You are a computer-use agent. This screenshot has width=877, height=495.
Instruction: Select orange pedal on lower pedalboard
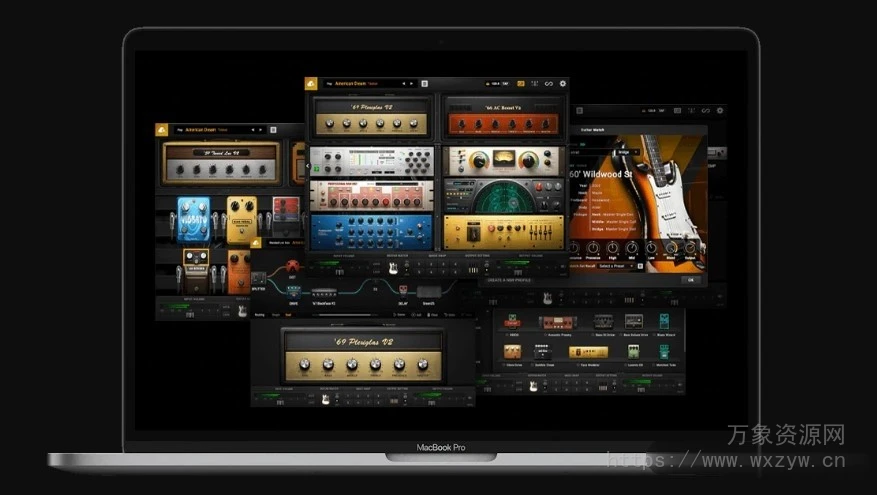tap(239, 272)
